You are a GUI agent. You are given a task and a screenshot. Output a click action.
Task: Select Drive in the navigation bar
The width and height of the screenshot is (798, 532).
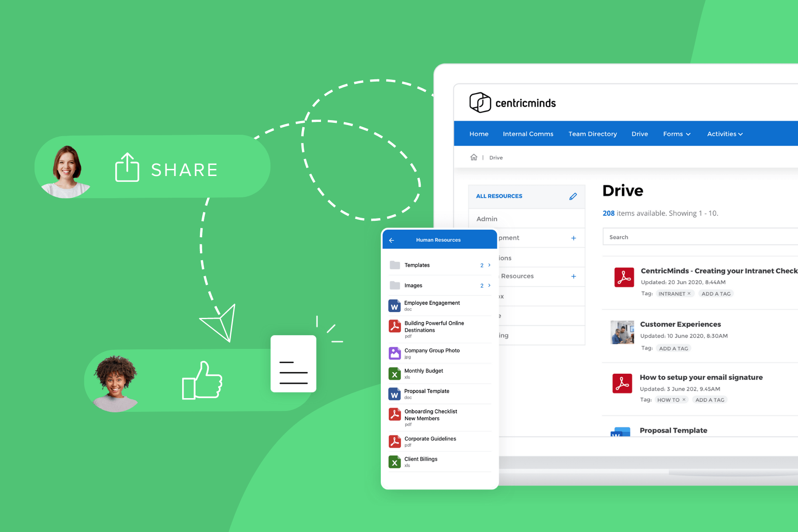click(640, 134)
